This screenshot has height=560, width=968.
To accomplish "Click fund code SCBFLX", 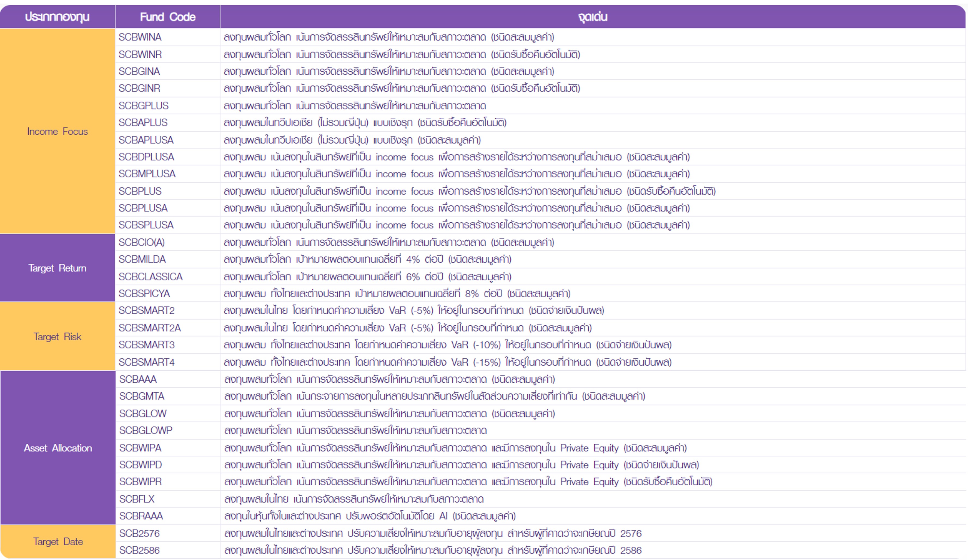I will [x=137, y=499].
